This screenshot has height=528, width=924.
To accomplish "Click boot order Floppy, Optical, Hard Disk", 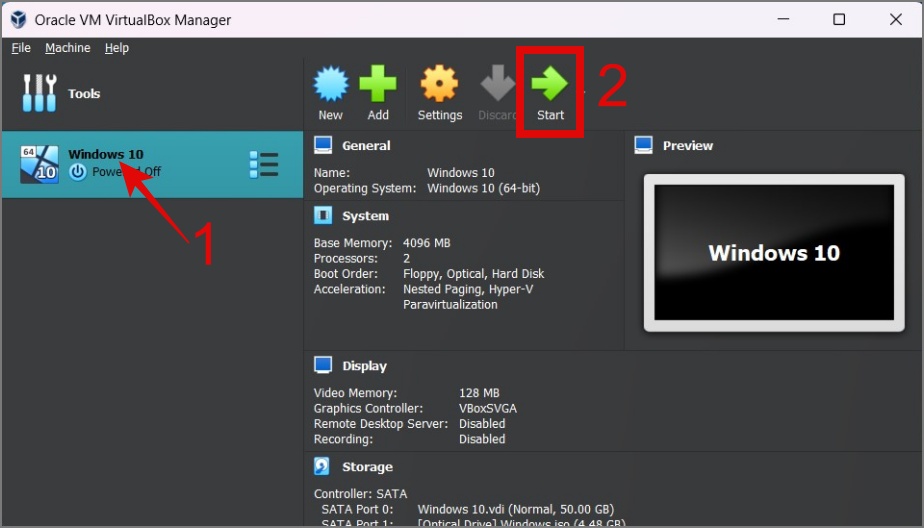I will (x=473, y=274).
